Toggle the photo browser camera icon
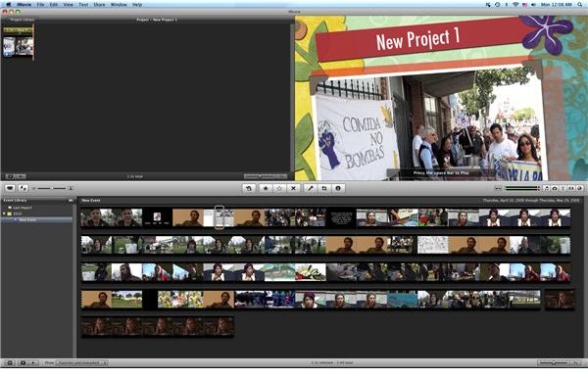588x378 pixels. (x=555, y=188)
